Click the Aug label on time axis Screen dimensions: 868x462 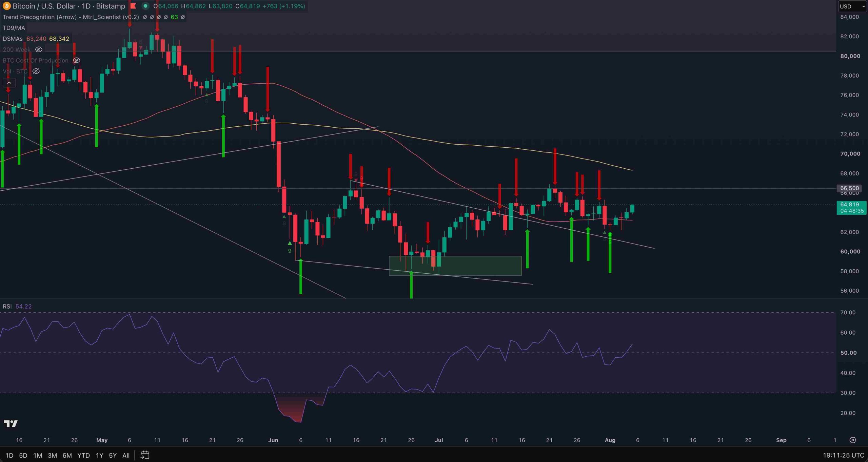pyautogui.click(x=610, y=440)
